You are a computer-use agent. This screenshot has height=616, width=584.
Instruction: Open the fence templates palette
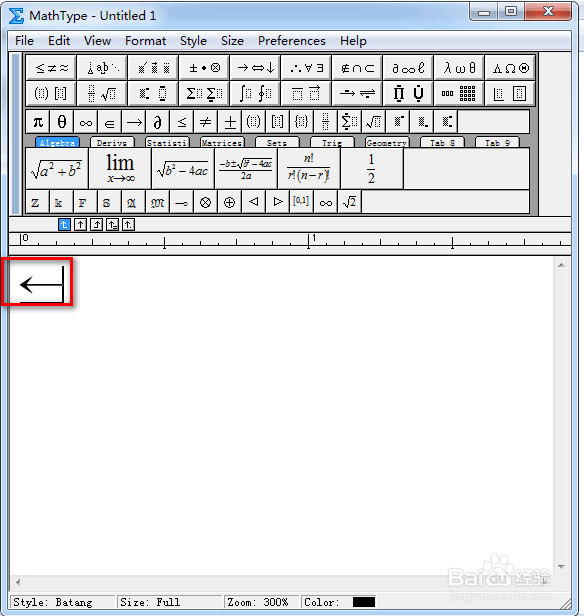(51, 94)
